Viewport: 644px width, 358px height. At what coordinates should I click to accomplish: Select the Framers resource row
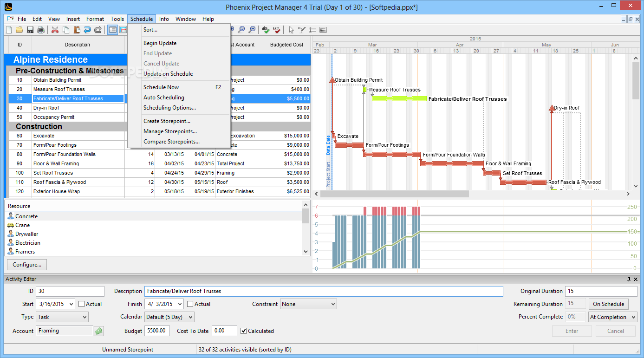tap(154, 252)
